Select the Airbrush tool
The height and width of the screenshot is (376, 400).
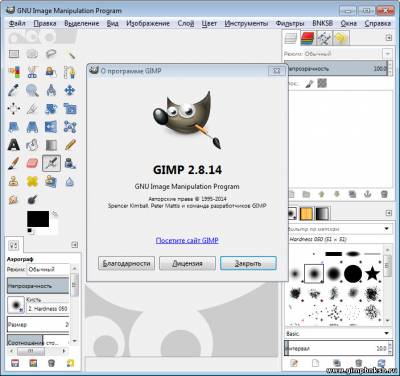(x=51, y=163)
